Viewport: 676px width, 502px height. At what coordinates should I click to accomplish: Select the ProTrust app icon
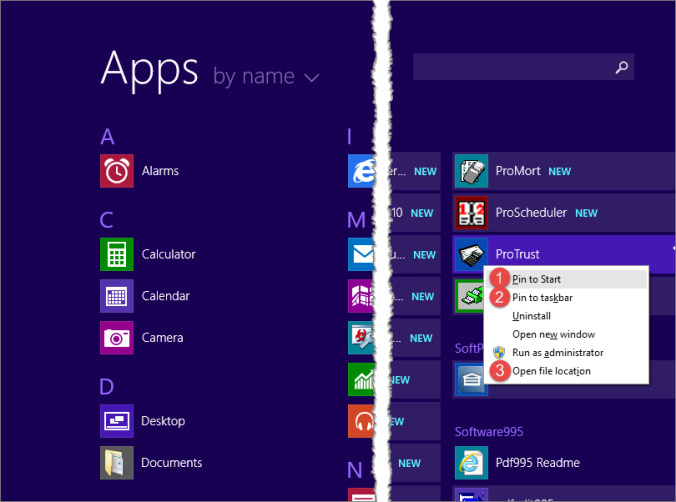(x=471, y=254)
